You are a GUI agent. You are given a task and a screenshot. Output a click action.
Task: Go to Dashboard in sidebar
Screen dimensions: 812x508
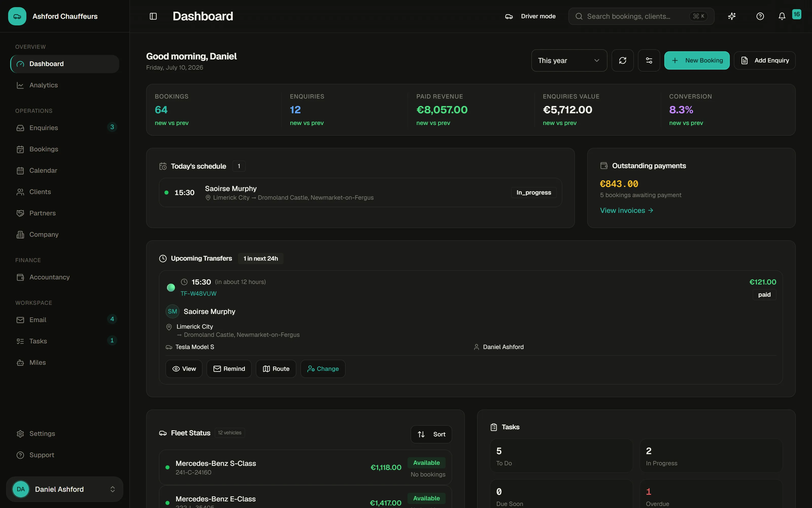coord(64,64)
